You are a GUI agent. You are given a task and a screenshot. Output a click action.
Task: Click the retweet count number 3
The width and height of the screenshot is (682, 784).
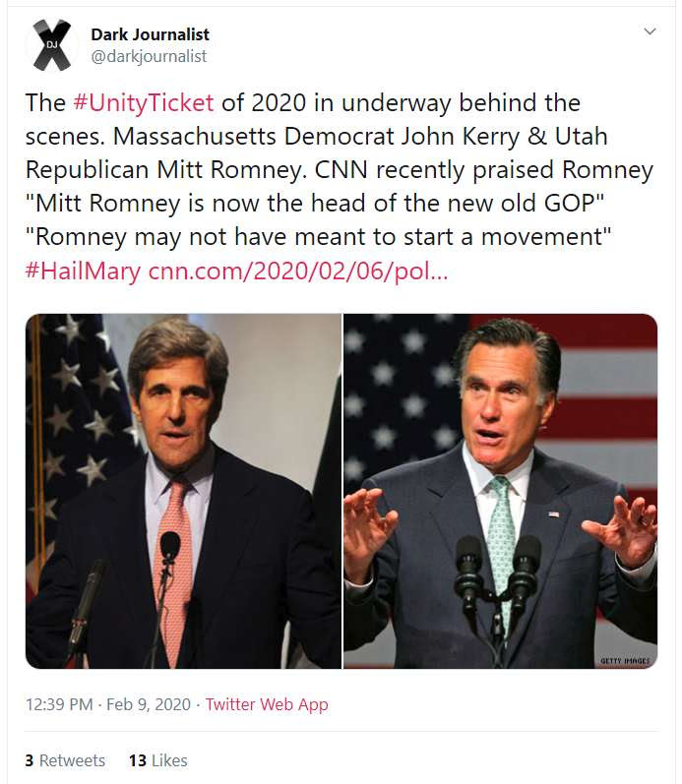[30, 760]
